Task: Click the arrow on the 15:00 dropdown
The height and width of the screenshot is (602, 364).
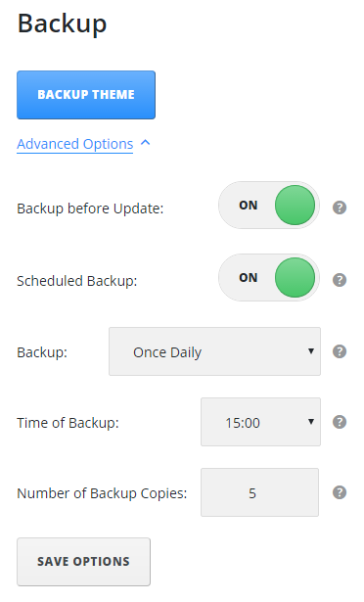Action: (x=311, y=422)
